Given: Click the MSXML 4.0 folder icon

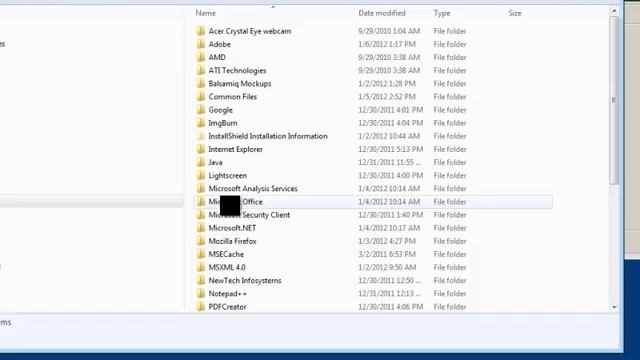Looking at the screenshot, I should coord(200,267).
